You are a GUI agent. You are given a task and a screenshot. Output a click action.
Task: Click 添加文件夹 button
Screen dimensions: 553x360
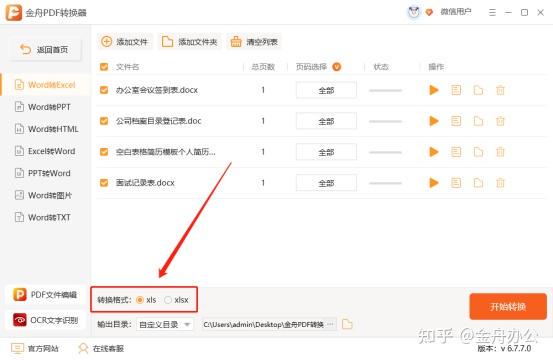(x=189, y=42)
